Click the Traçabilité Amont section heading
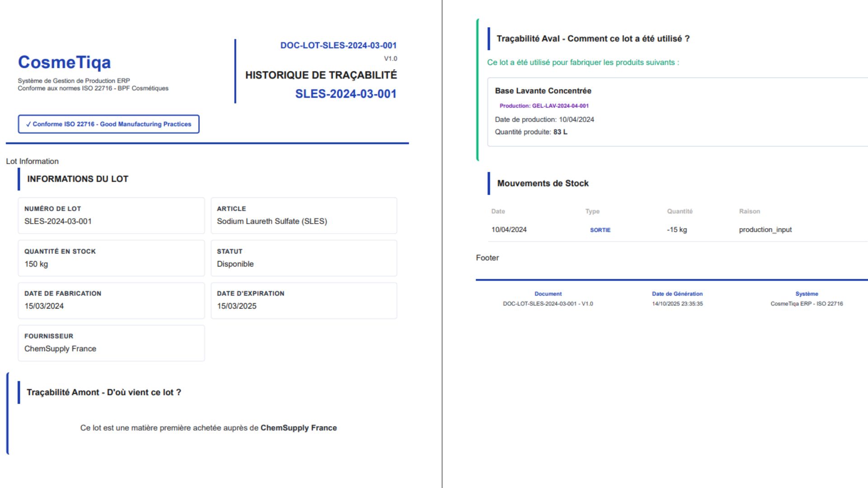868x488 pixels. [x=104, y=392]
